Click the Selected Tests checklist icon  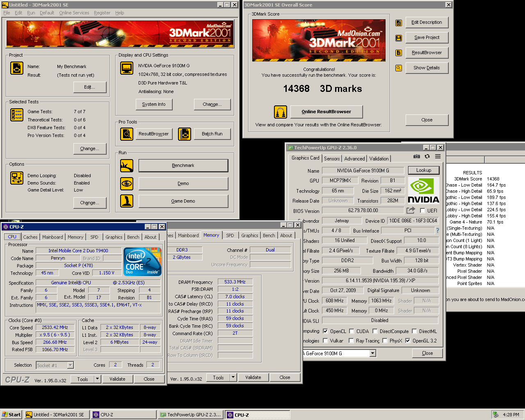pos(17,115)
